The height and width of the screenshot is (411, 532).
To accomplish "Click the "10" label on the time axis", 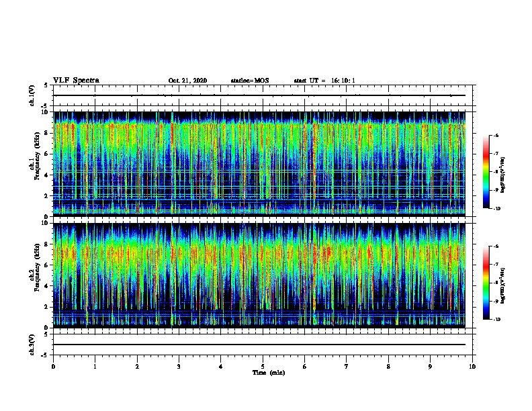I will pyautogui.click(x=472, y=367).
